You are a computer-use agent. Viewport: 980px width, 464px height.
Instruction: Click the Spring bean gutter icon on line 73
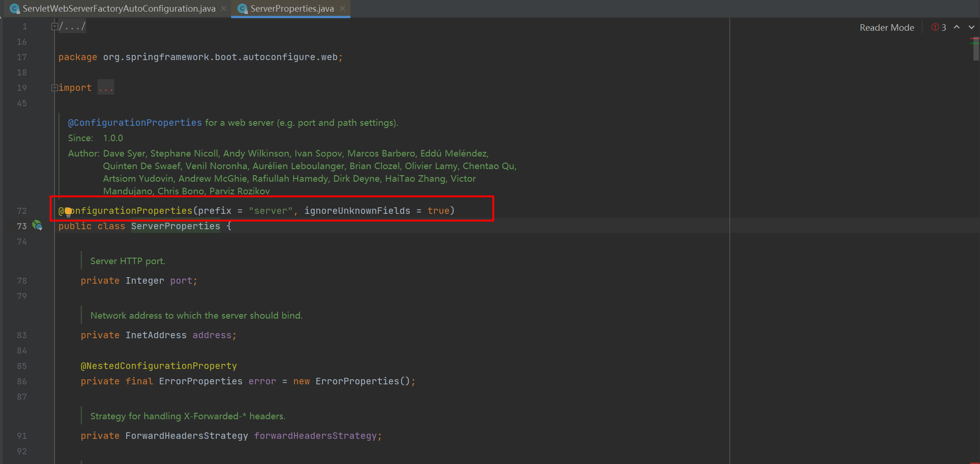pyautogui.click(x=37, y=226)
